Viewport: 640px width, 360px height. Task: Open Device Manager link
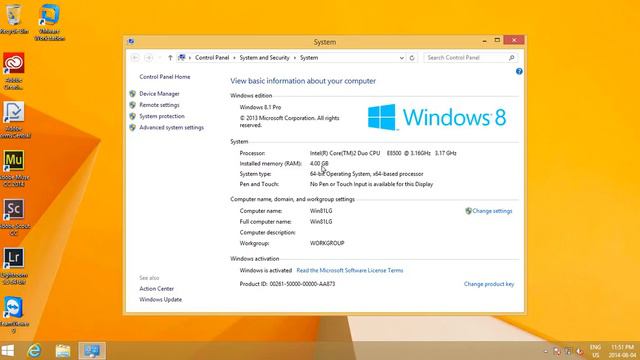[159, 94]
